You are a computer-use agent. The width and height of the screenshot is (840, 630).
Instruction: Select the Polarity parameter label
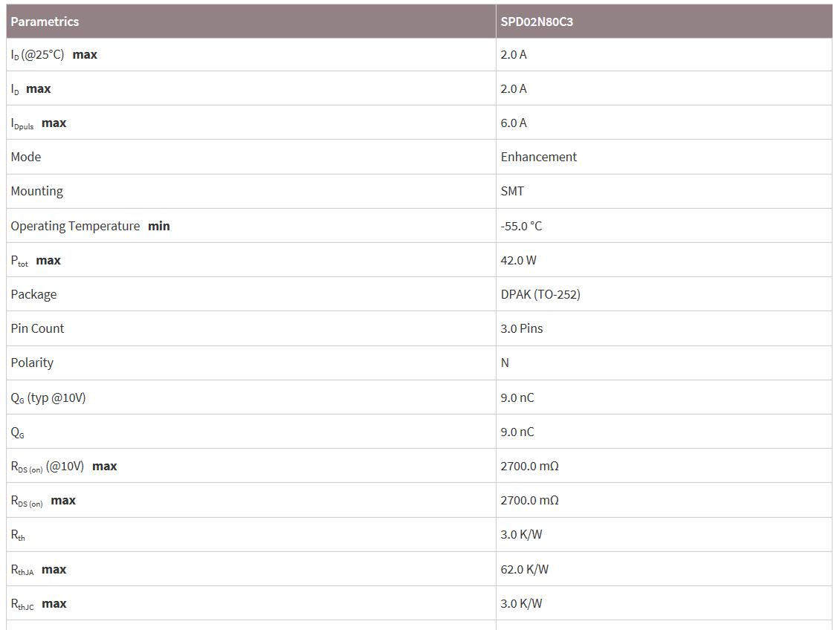coord(32,363)
